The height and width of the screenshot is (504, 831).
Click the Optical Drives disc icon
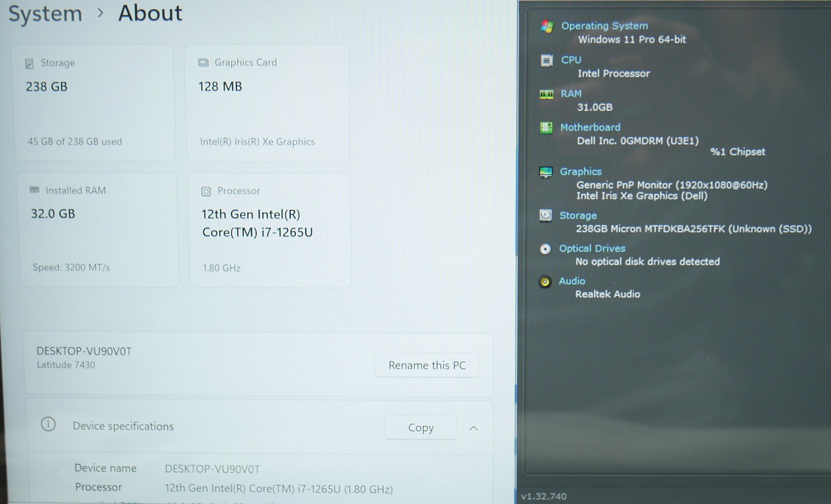tap(545, 249)
